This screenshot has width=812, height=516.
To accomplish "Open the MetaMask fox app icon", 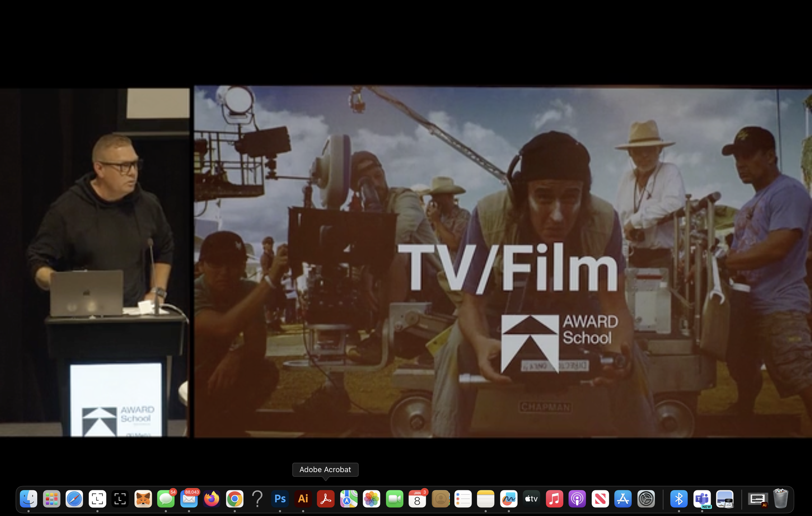I will click(143, 499).
